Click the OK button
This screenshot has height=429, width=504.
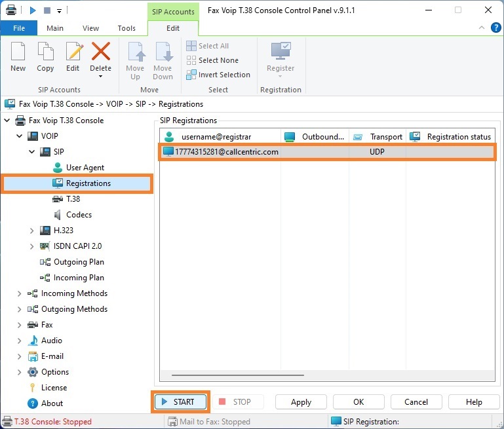(359, 402)
